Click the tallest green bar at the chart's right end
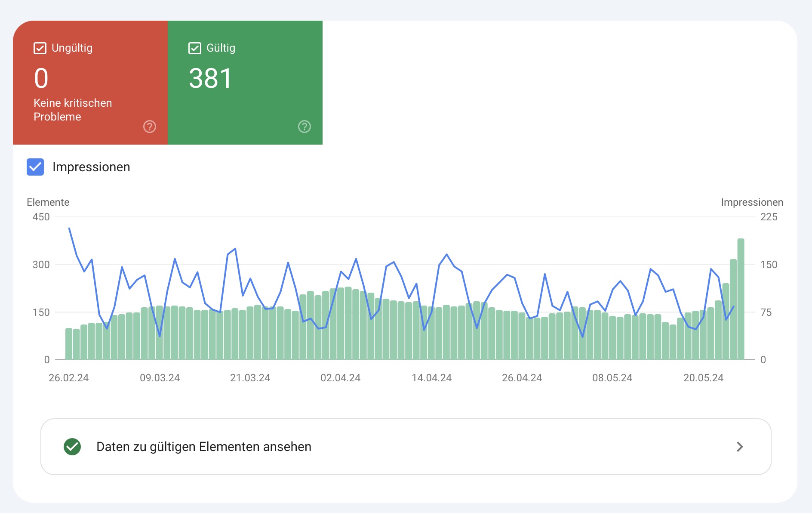Screen dimensions: 812x513 741,297
